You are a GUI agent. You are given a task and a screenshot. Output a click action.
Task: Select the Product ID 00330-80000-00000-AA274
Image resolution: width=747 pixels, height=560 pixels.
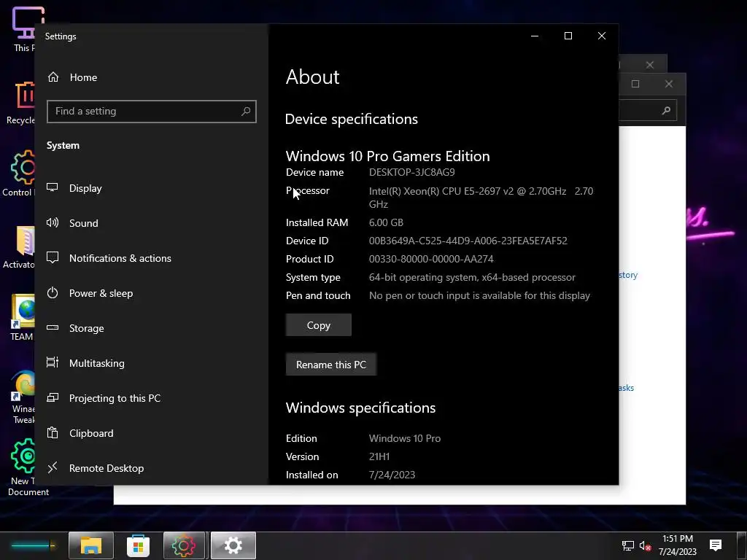coord(431,259)
